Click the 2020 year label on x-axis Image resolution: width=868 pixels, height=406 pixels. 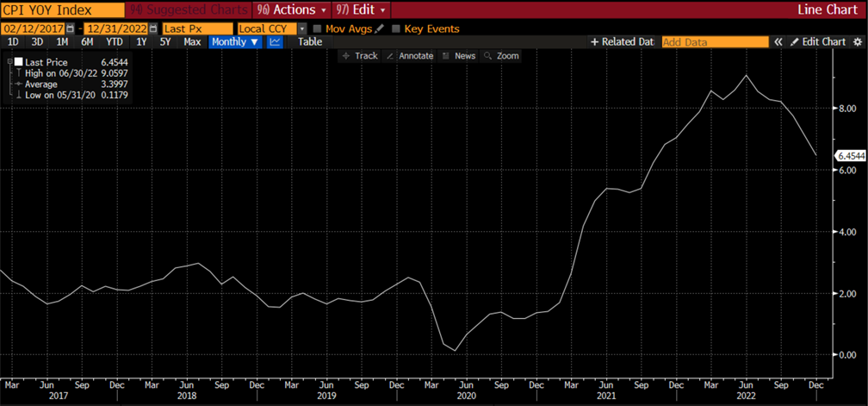[466, 396]
